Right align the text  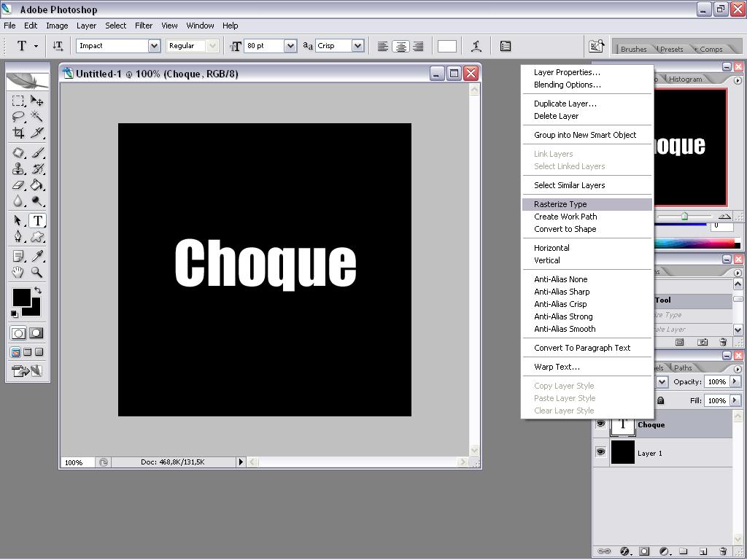[418, 46]
